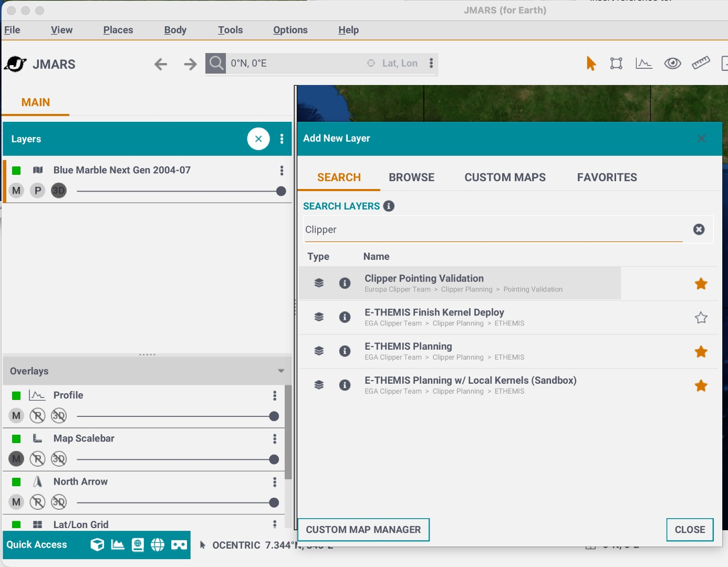Clear the Clipper search text
This screenshot has height=567, width=728.
(699, 229)
